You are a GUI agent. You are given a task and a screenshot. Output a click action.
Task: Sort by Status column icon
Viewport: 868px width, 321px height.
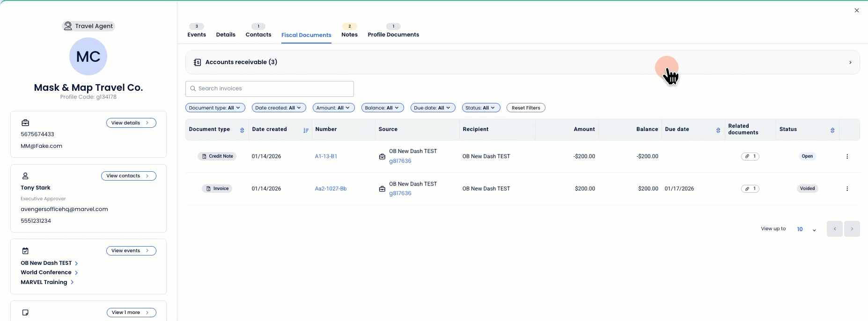tap(832, 130)
